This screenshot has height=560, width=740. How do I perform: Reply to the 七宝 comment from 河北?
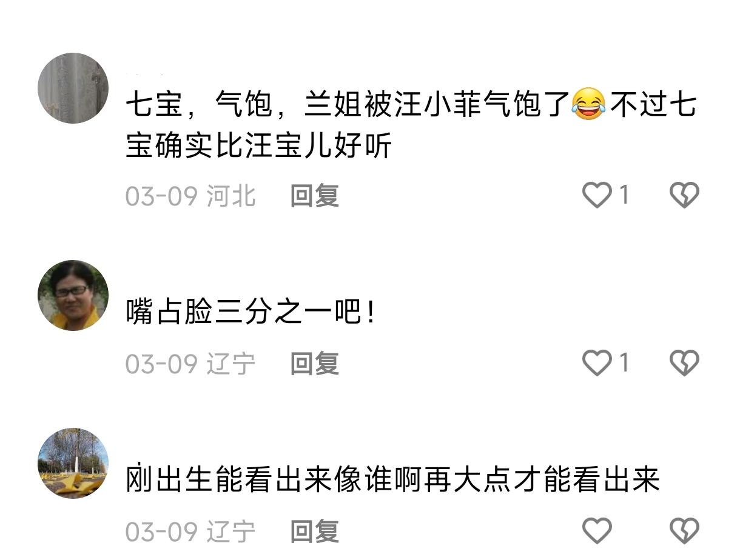click(314, 196)
